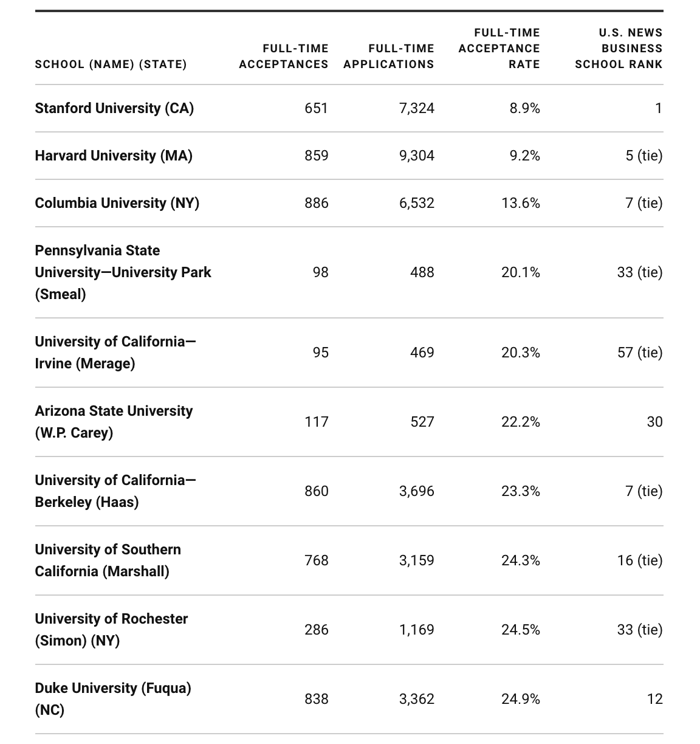The image size is (700, 744).
Task: Click University of Rochester (Simon) (NY)
Action: point(111,630)
